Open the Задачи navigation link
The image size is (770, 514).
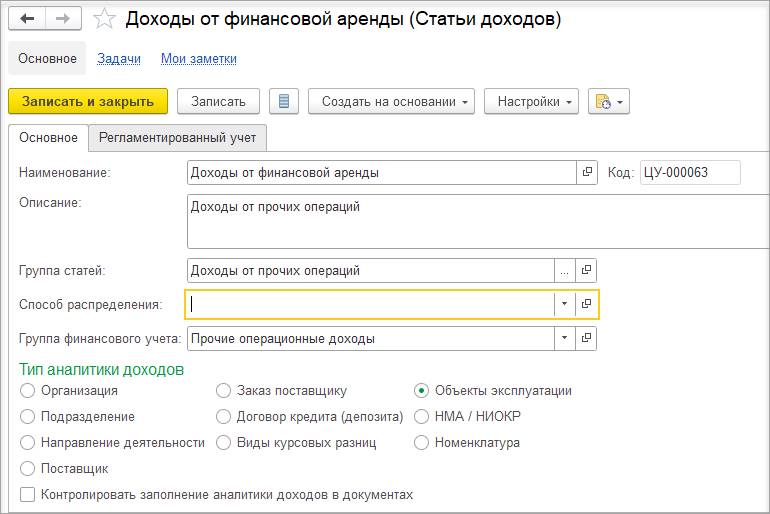click(x=118, y=59)
